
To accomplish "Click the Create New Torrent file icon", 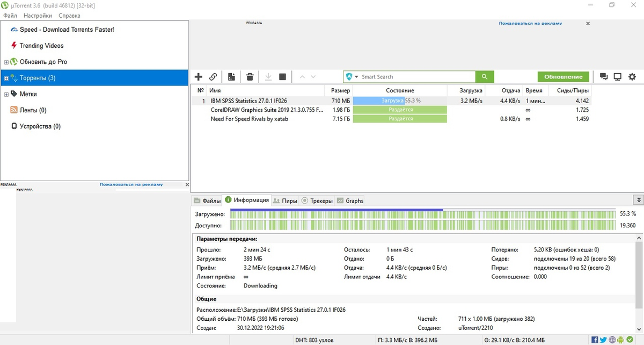I will [231, 77].
